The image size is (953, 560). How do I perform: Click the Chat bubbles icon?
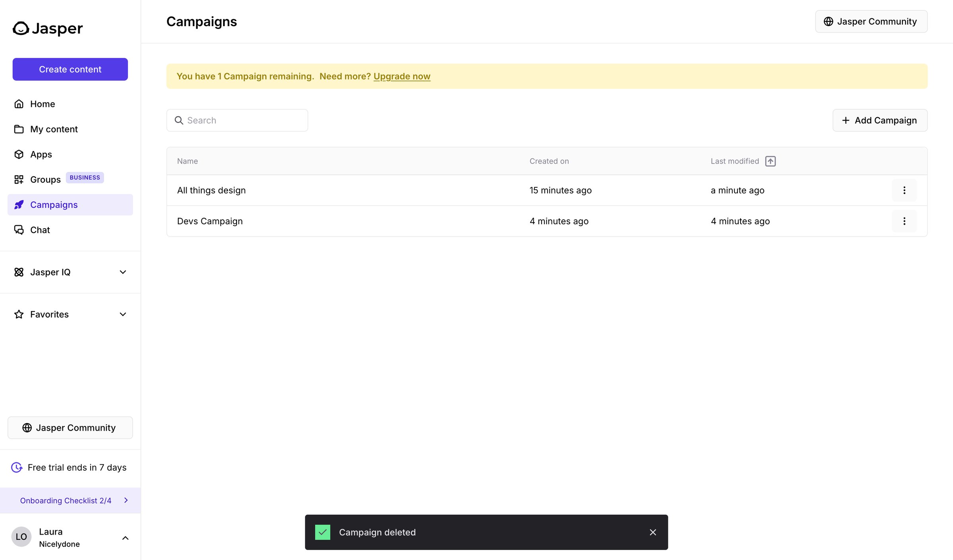[x=19, y=230]
